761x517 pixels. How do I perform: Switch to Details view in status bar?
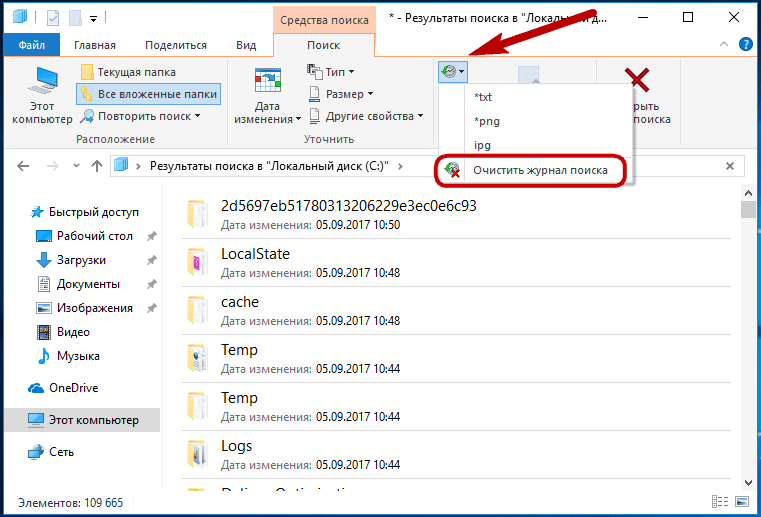pos(720,502)
